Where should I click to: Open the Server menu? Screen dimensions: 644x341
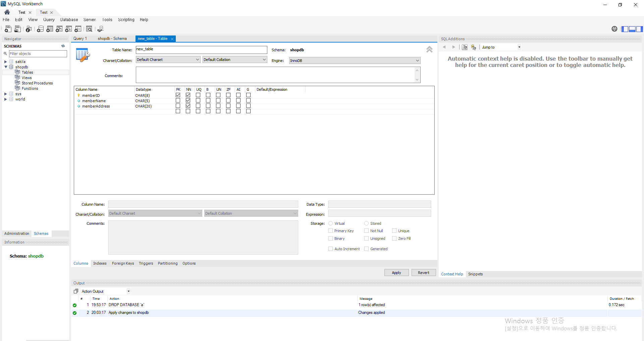click(90, 20)
